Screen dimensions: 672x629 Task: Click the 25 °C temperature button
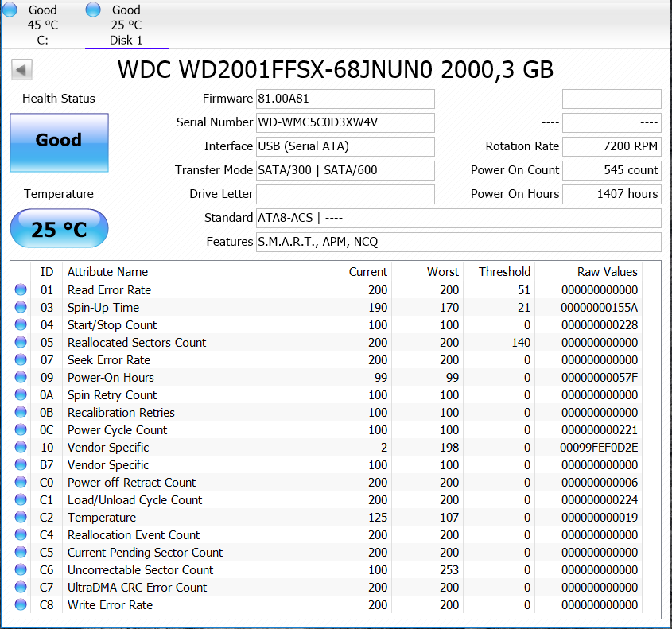click(x=59, y=228)
